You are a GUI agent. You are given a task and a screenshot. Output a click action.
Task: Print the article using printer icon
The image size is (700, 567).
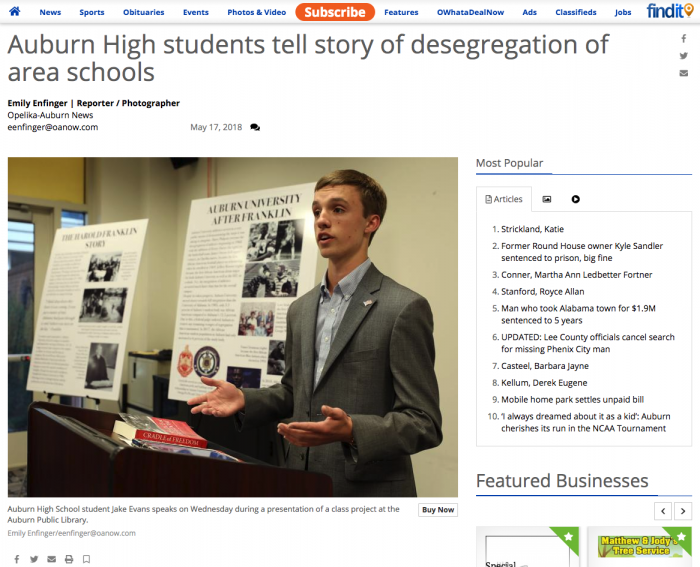(x=69, y=559)
